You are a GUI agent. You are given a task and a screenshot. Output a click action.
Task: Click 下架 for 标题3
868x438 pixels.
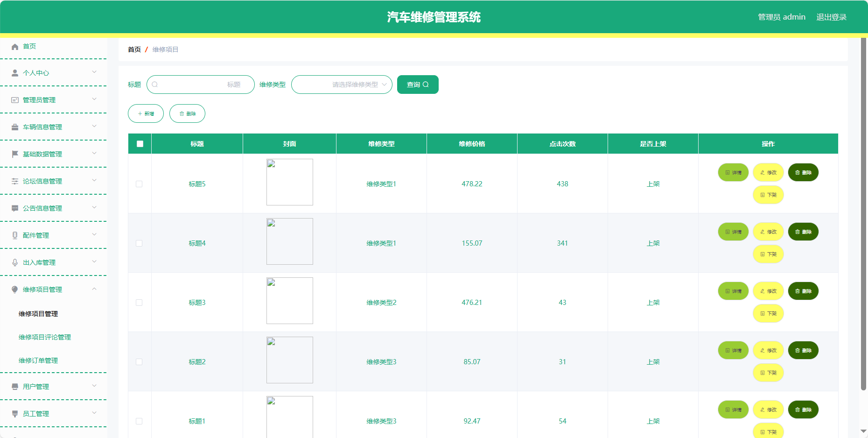tap(768, 313)
